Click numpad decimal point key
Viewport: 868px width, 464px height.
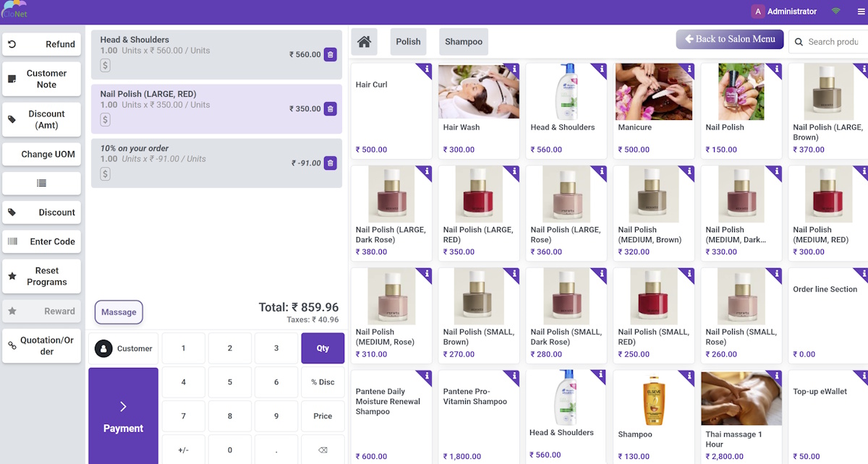point(276,450)
